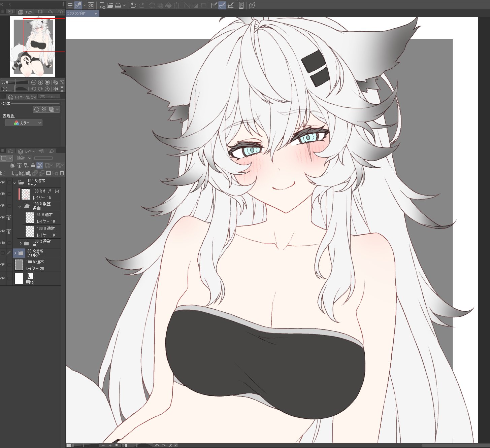This screenshot has height=448, width=490.
Task: Open the layer palette color dropdown
Action: coord(6,158)
